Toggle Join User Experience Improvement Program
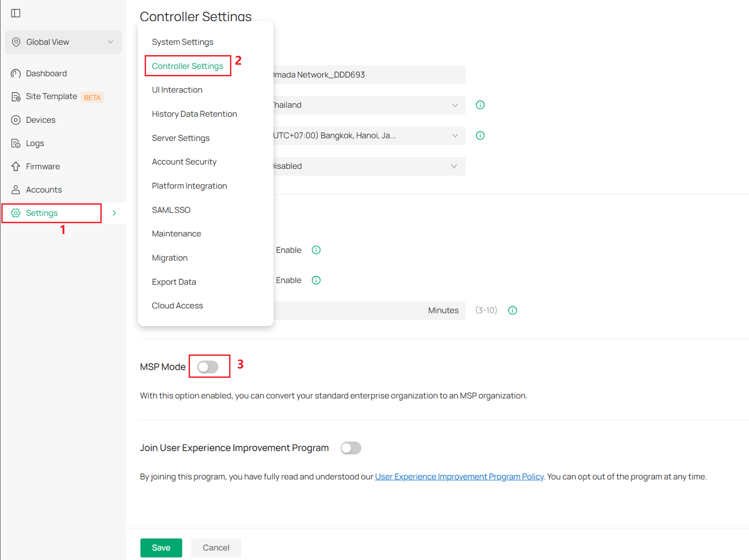Viewport: 749px width, 560px height. 351,448
